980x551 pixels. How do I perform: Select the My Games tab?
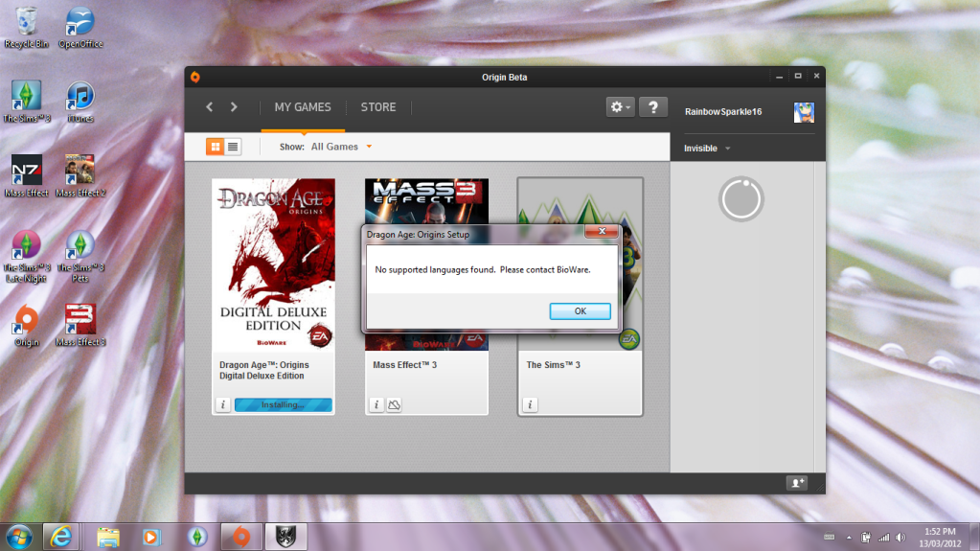tap(302, 107)
